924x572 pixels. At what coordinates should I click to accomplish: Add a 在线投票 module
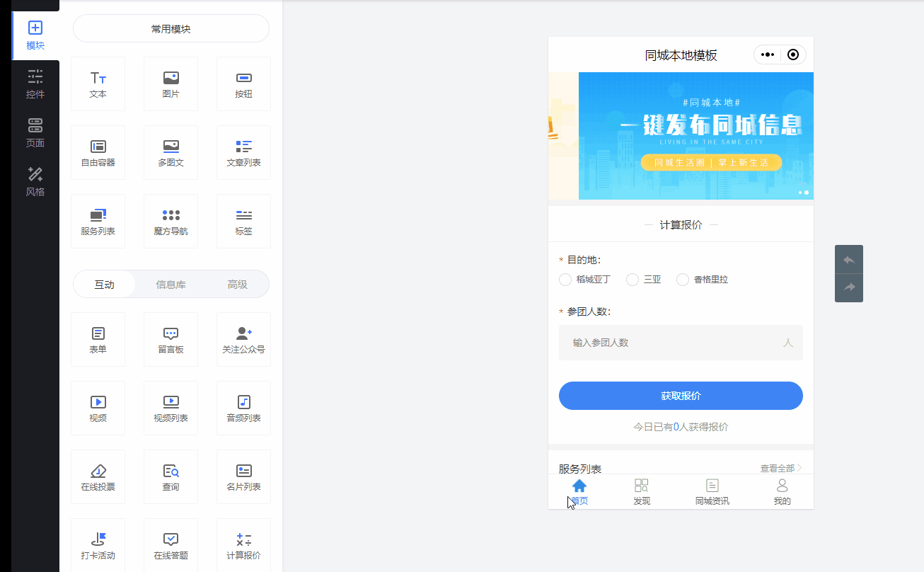[98, 477]
